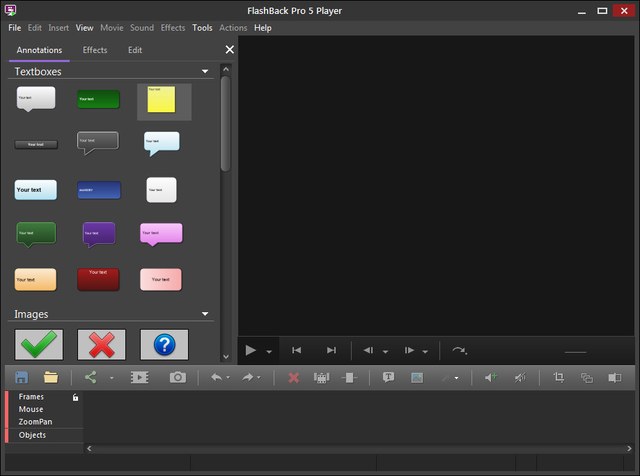Click the Save floppy disk icon

[19, 377]
